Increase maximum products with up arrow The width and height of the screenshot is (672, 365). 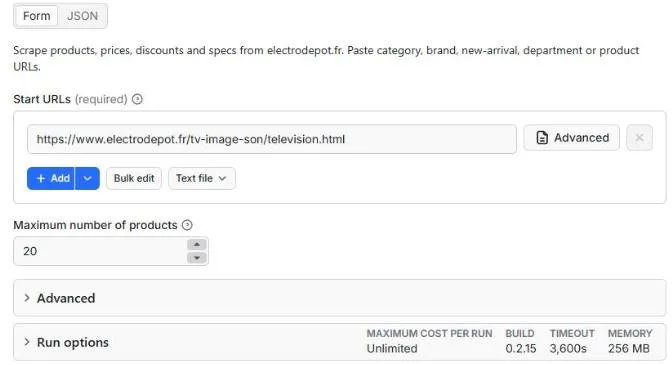click(x=197, y=244)
